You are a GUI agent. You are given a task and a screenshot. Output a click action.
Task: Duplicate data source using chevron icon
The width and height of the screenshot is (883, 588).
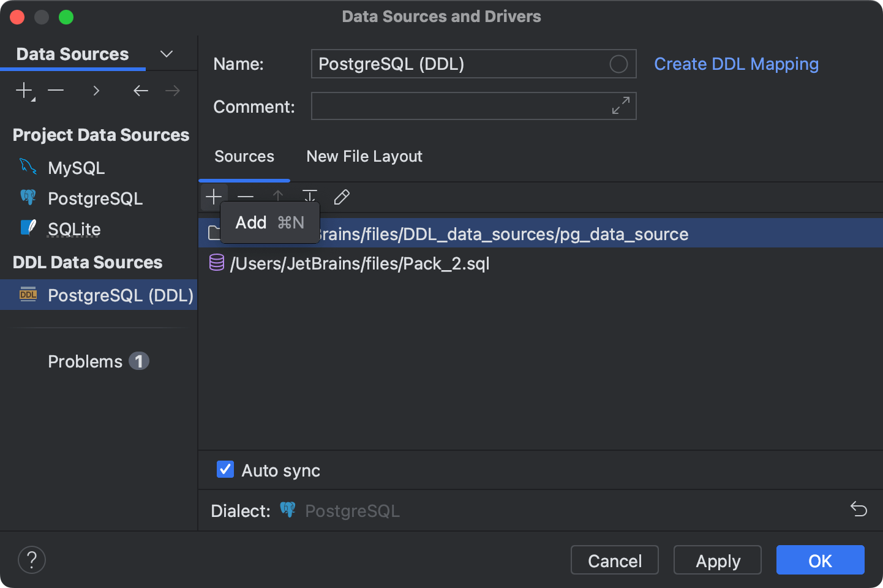click(x=96, y=90)
